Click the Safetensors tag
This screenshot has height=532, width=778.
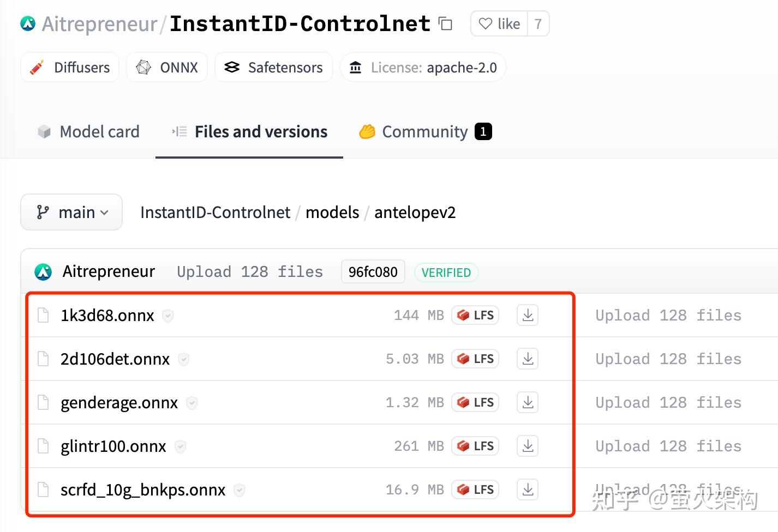point(274,68)
